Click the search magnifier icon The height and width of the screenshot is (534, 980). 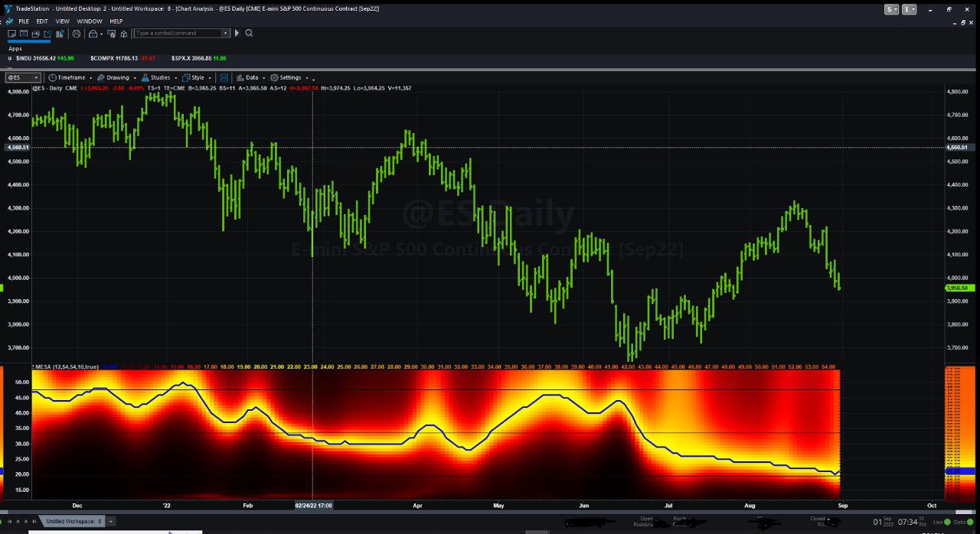(x=249, y=33)
